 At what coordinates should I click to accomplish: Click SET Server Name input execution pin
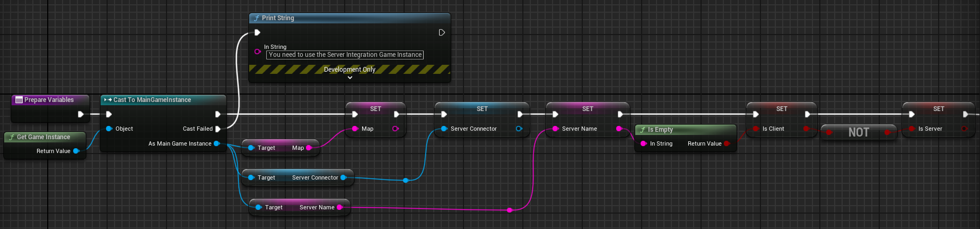coord(555,114)
